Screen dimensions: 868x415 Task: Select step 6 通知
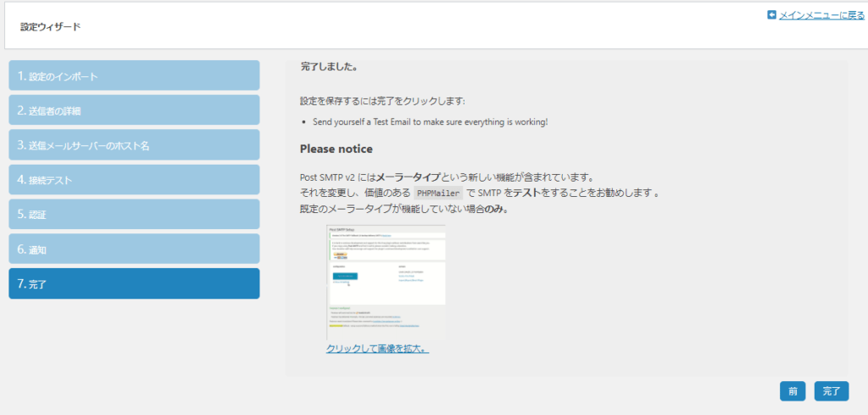point(134,249)
